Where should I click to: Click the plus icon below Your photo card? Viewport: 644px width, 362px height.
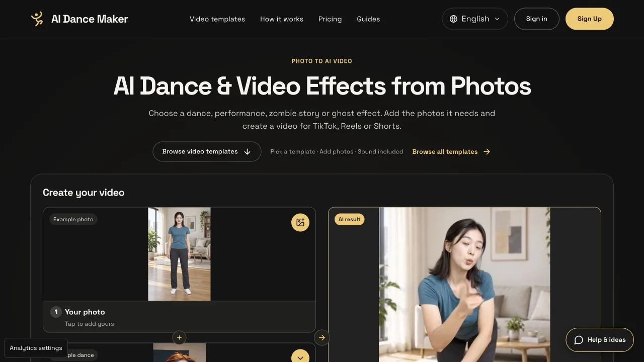pyautogui.click(x=179, y=337)
